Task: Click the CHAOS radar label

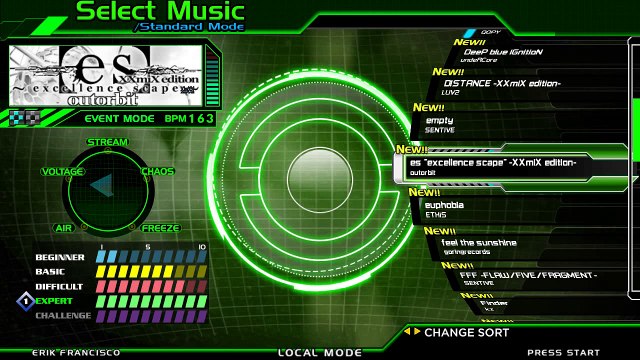Action: pos(158,171)
